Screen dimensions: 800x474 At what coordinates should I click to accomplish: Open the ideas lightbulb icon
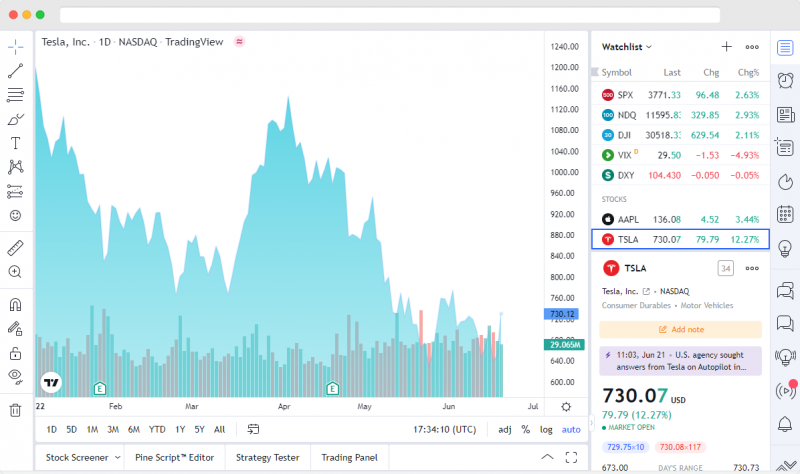click(785, 248)
